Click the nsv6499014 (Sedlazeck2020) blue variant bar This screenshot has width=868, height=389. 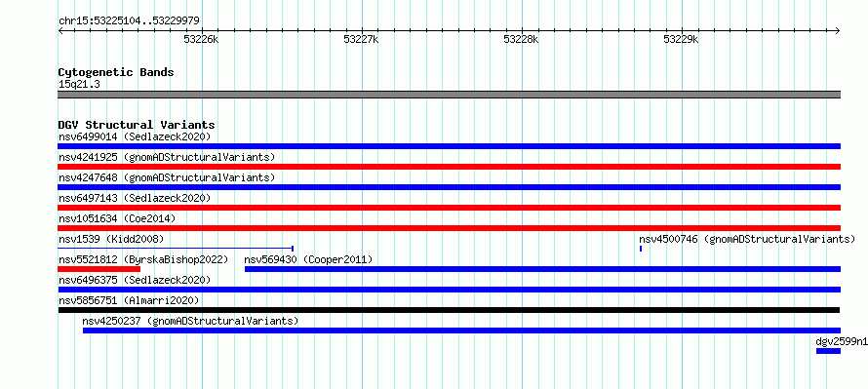pyautogui.click(x=449, y=146)
